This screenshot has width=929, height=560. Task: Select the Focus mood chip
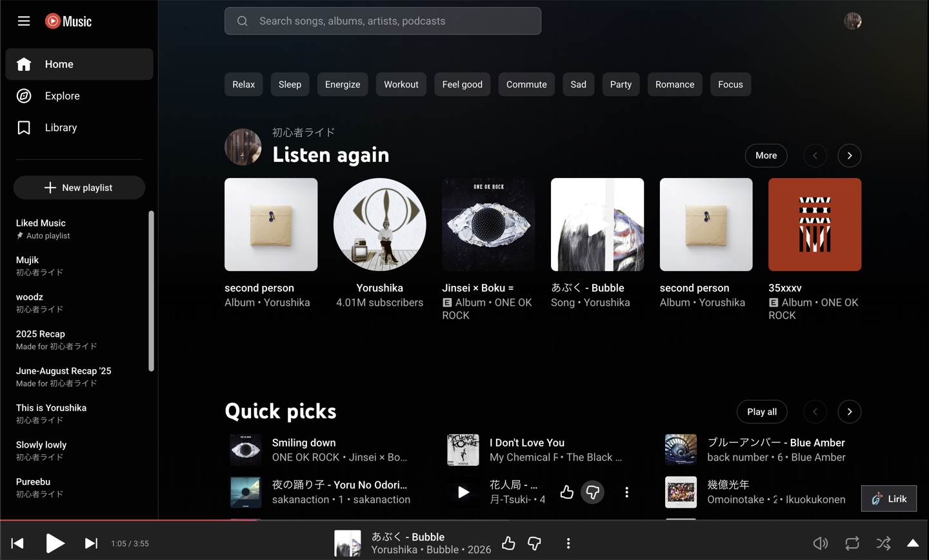click(730, 85)
